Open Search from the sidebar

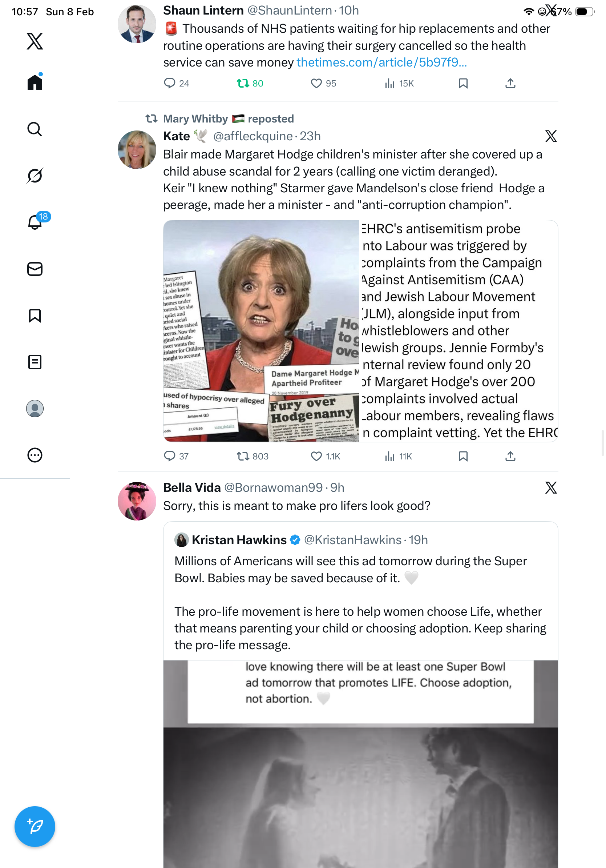pyautogui.click(x=35, y=129)
